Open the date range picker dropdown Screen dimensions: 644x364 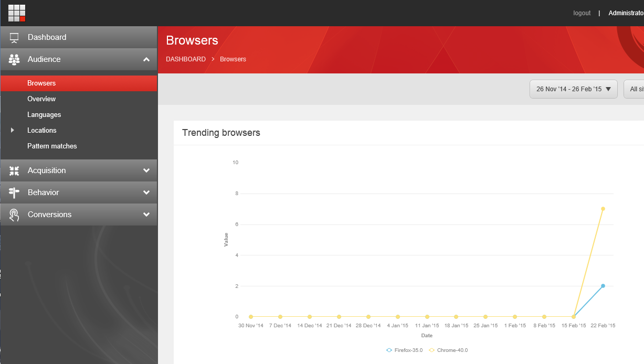point(573,89)
